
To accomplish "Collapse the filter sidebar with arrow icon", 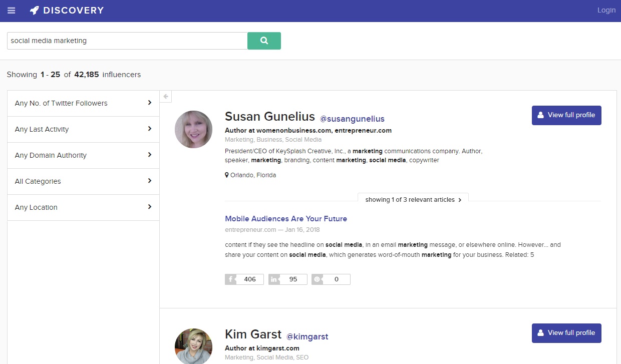I will tap(166, 96).
